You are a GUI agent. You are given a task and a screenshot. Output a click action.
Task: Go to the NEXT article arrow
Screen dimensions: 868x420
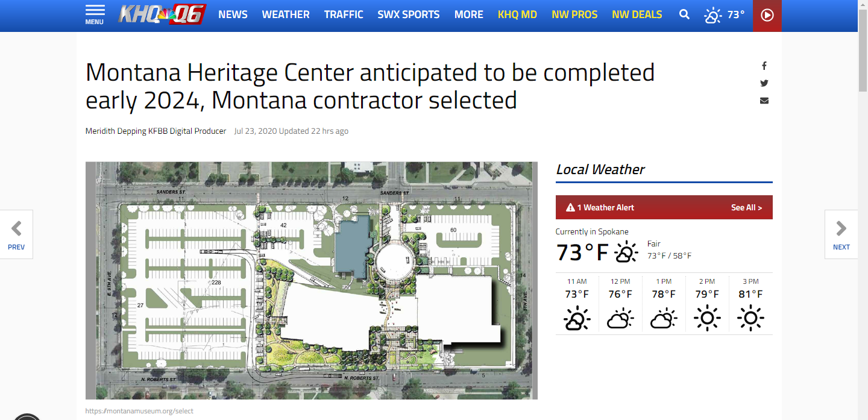pos(841,234)
